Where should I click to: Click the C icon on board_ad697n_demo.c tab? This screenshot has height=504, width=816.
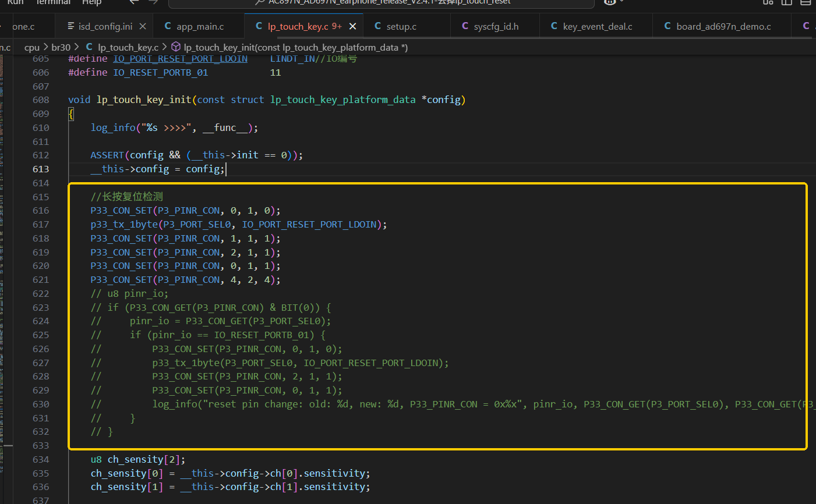tap(667, 26)
